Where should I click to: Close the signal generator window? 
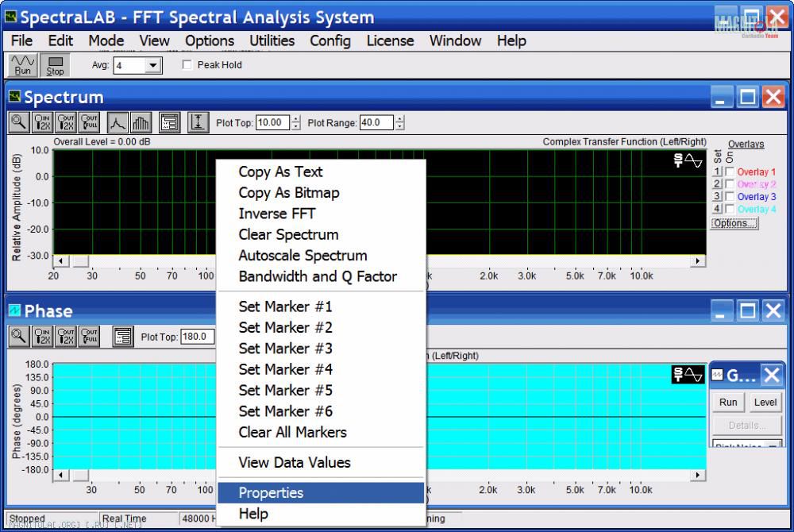[772, 375]
